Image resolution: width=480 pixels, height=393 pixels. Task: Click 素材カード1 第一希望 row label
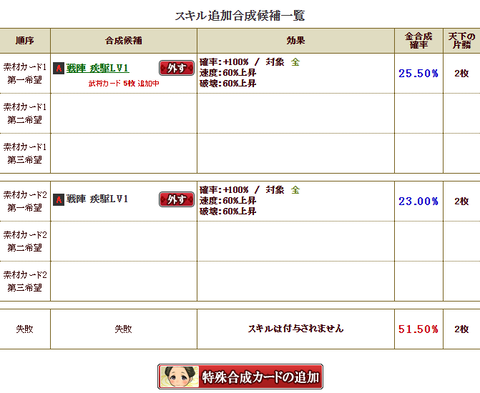tap(25, 73)
